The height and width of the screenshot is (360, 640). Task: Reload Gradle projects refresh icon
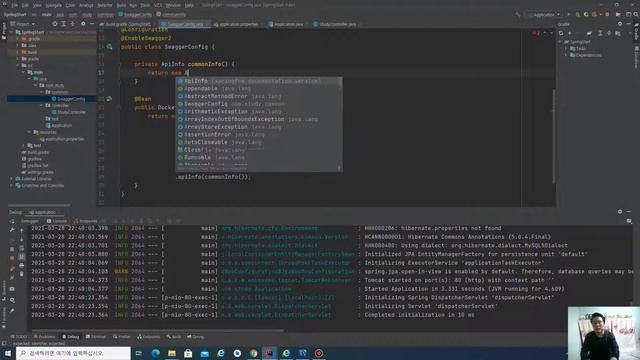(561, 33)
